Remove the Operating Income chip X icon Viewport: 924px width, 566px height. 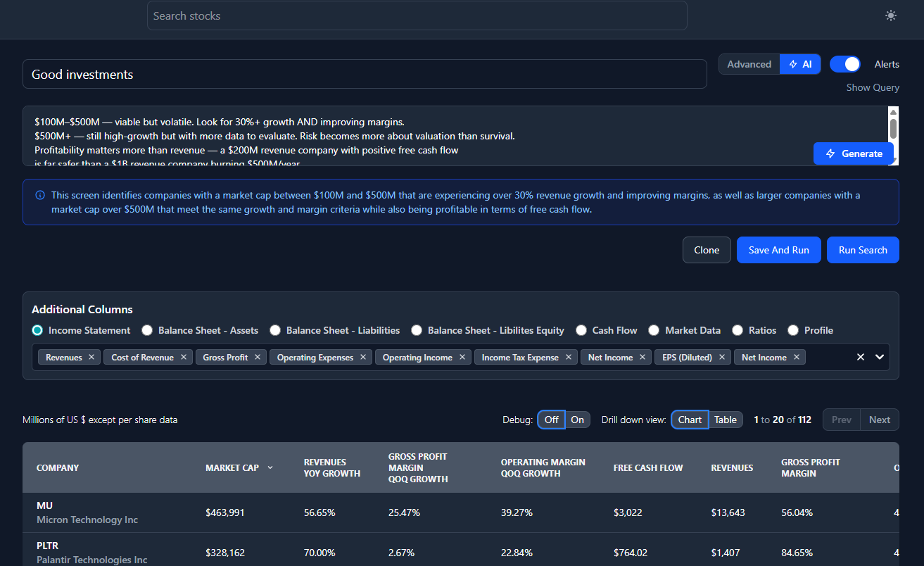pos(462,357)
